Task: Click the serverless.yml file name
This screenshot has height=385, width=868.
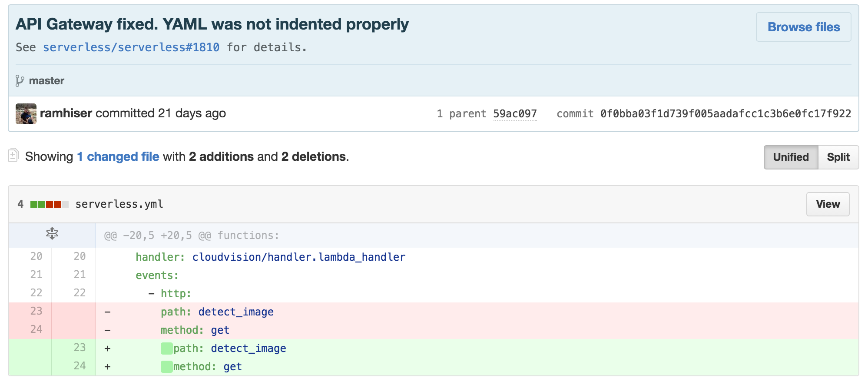Action: 119,204
